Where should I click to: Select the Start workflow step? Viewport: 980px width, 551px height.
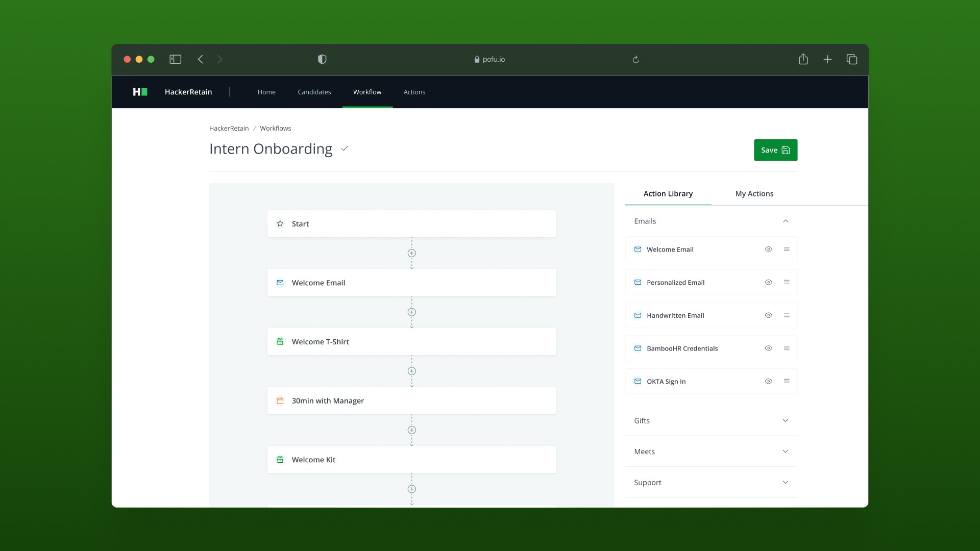411,223
